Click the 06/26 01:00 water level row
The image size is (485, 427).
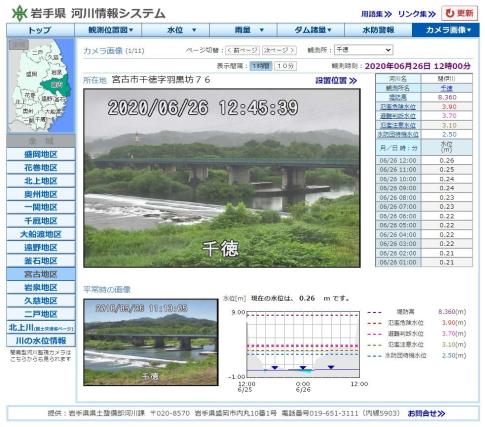pyautogui.click(x=424, y=262)
